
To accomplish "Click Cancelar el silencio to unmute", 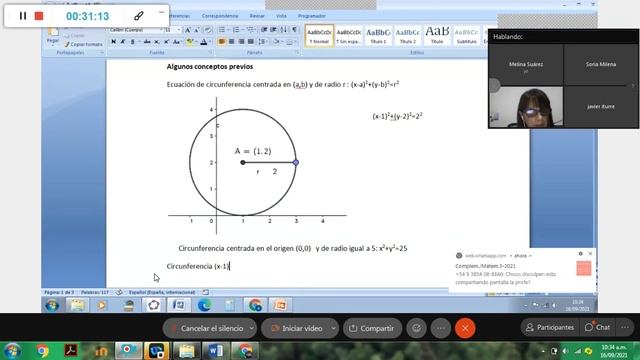I will click(206, 328).
